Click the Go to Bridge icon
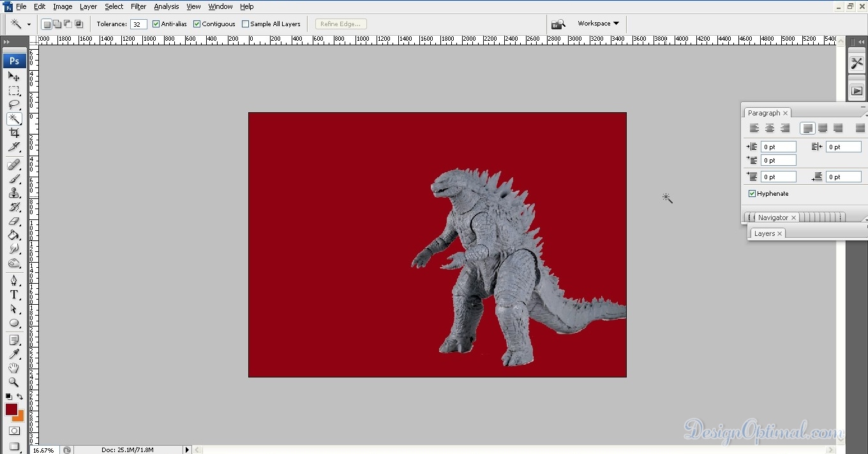This screenshot has height=454, width=868. 558,24
